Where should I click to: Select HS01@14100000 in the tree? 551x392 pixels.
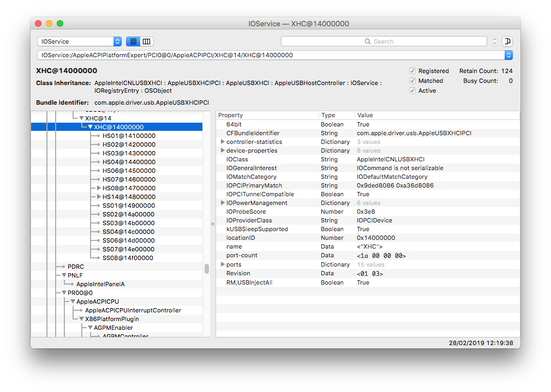tap(129, 136)
